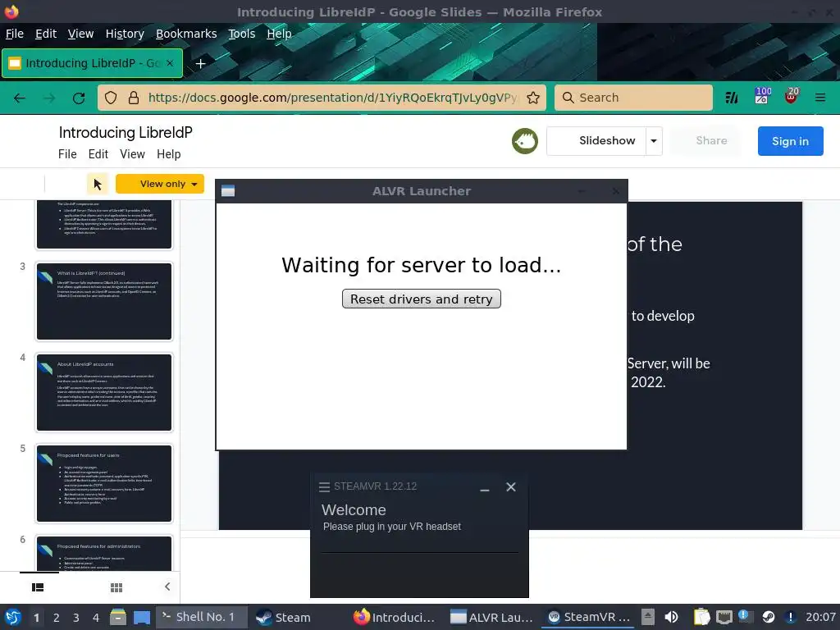Image resolution: width=840 pixels, height=630 pixels.
Task: Open the file manager taskbar icon
Action: pos(118,617)
